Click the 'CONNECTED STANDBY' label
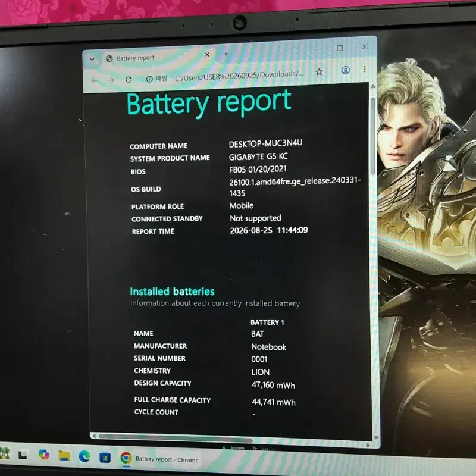Image resolution: width=476 pixels, height=476 pixels. coord(167,218)
